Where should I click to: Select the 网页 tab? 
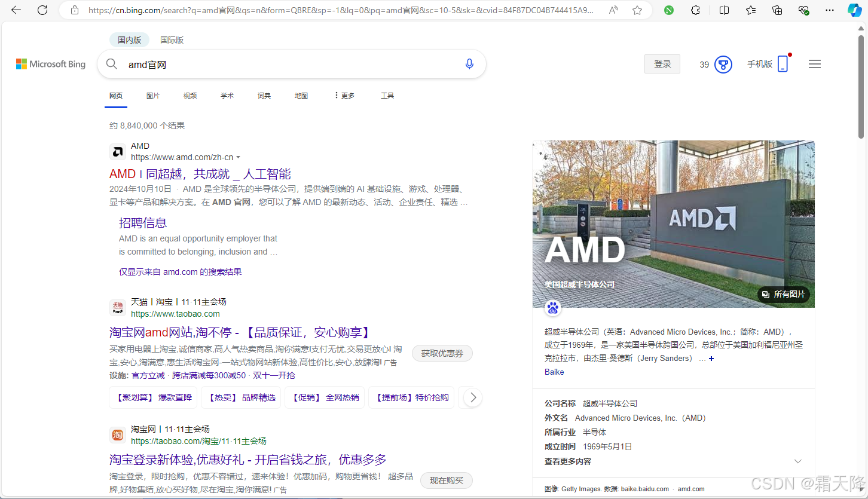point(116,96)
